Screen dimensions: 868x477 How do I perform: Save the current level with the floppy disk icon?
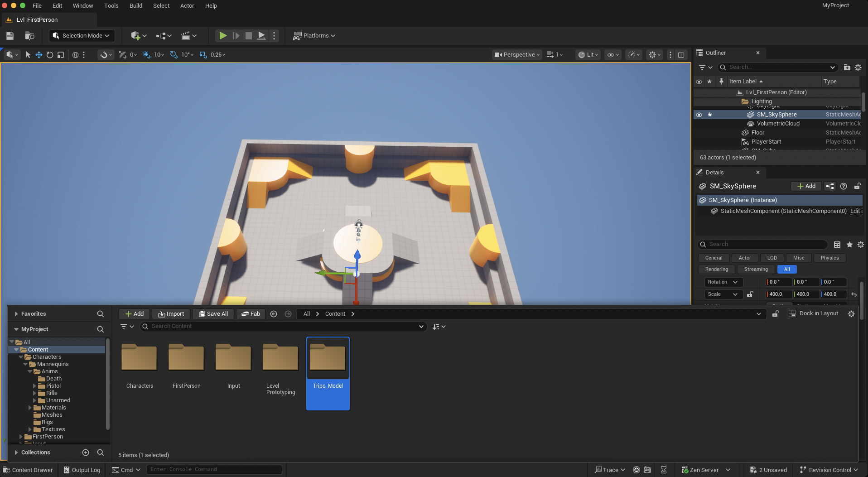click(10, 36)
